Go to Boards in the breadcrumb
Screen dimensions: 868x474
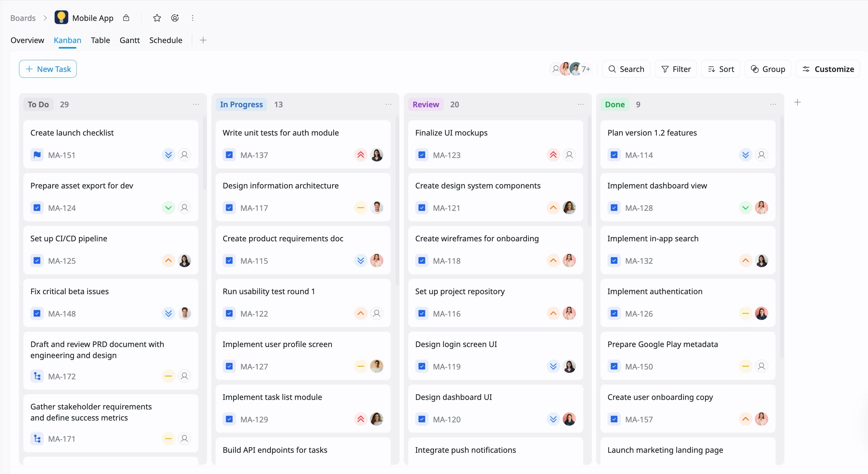coord(23,18)
